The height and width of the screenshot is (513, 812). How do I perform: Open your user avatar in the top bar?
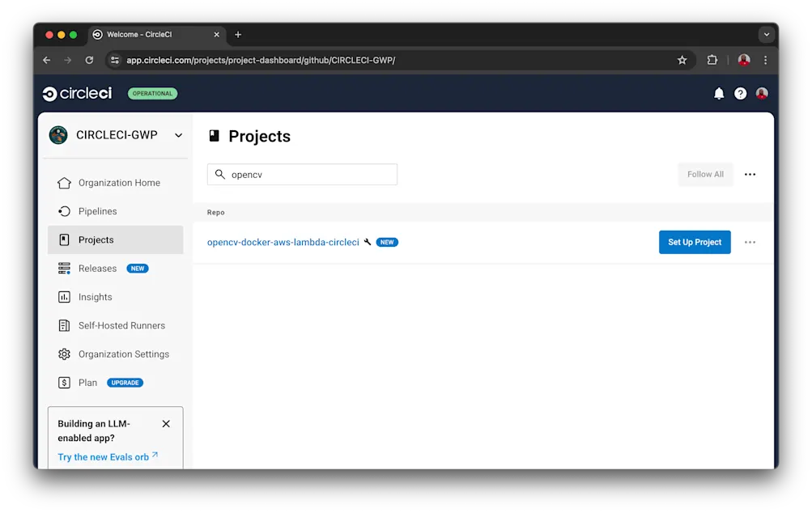coord(761,93)
